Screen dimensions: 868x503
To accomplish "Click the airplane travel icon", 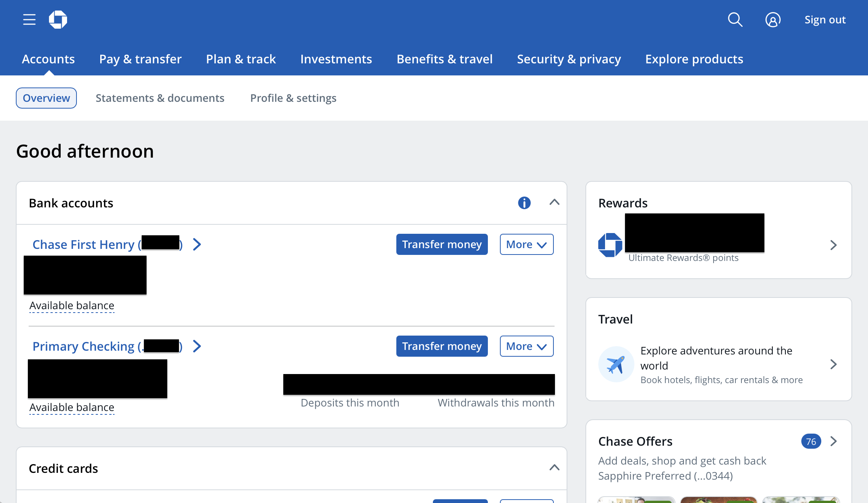I will tap(616, 364).
